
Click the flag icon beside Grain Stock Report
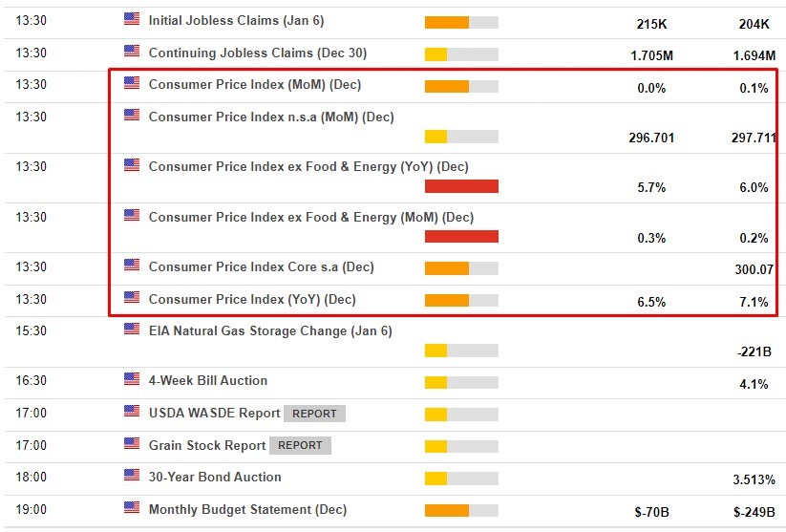[x=132, y=444]
